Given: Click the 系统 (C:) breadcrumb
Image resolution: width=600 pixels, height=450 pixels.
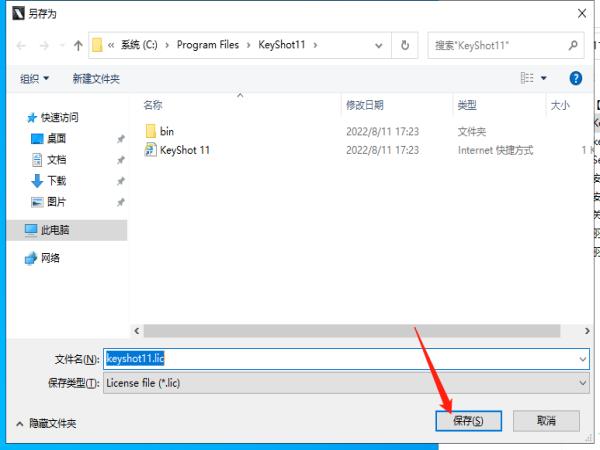Looking at the screenshot, I should [x=139, y=45].
